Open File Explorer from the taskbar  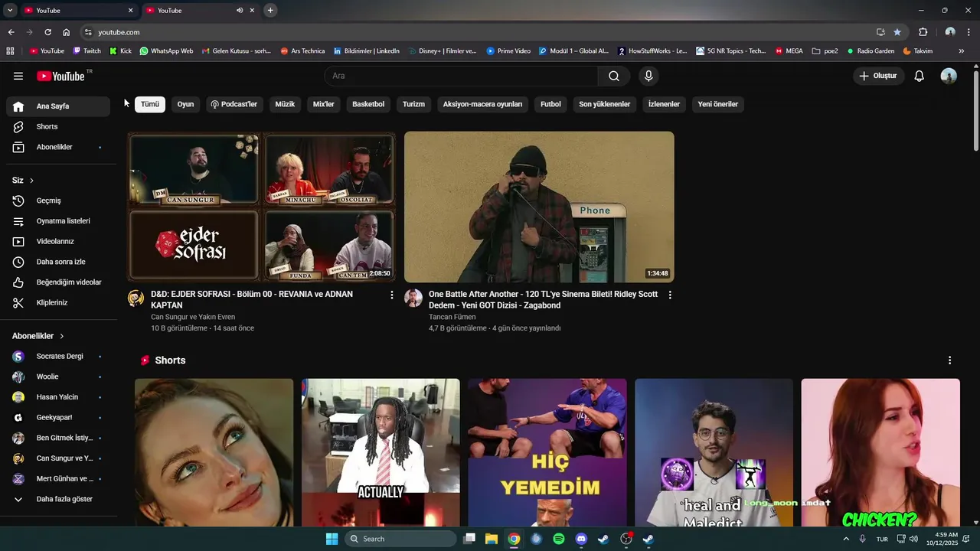(x=492, y=539)
